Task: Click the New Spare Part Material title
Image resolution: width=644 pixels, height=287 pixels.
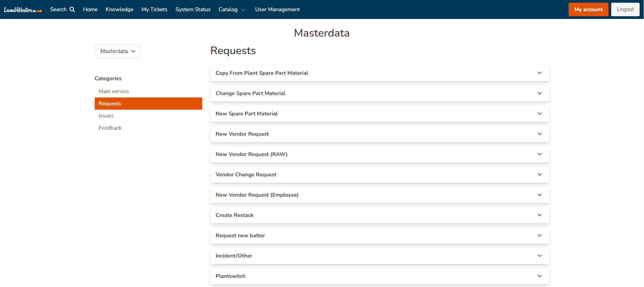Action: point(247,114)
